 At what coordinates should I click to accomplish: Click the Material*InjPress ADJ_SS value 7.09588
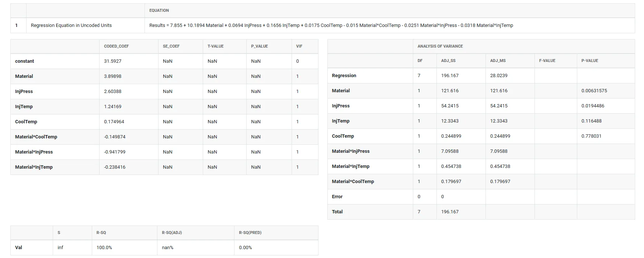pos(450,151)
